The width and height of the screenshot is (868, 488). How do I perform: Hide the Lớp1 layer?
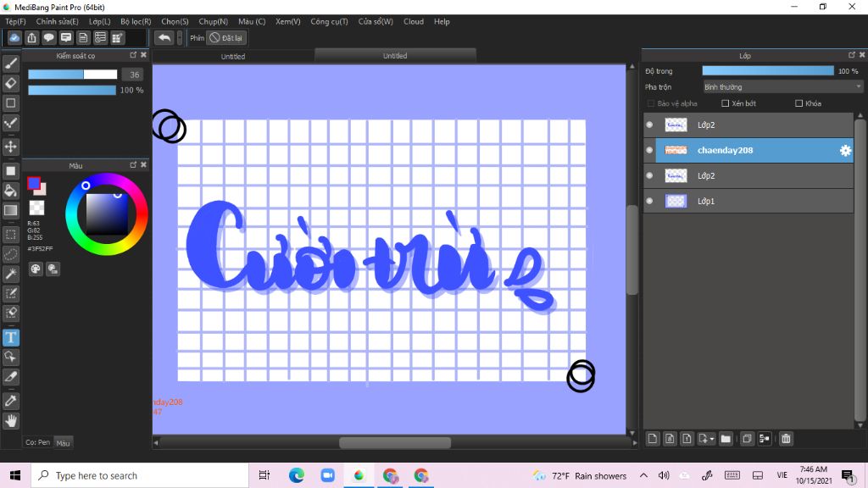point(649,202)
